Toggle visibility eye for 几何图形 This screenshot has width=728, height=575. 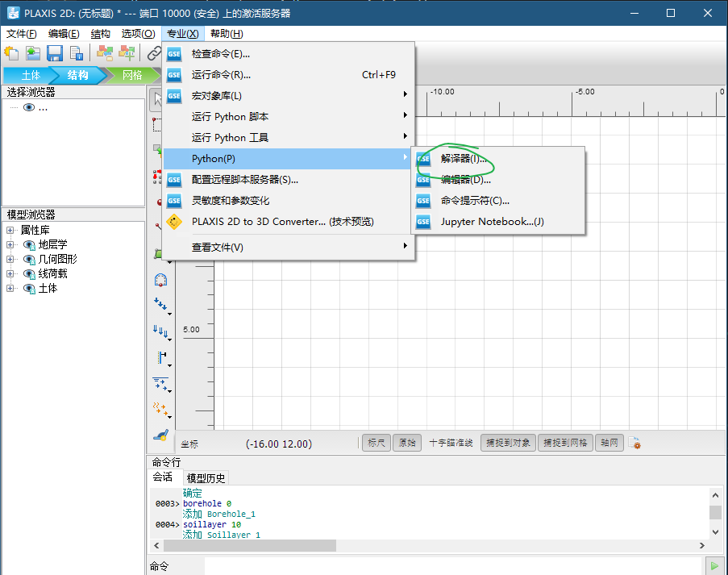point(29,259)
